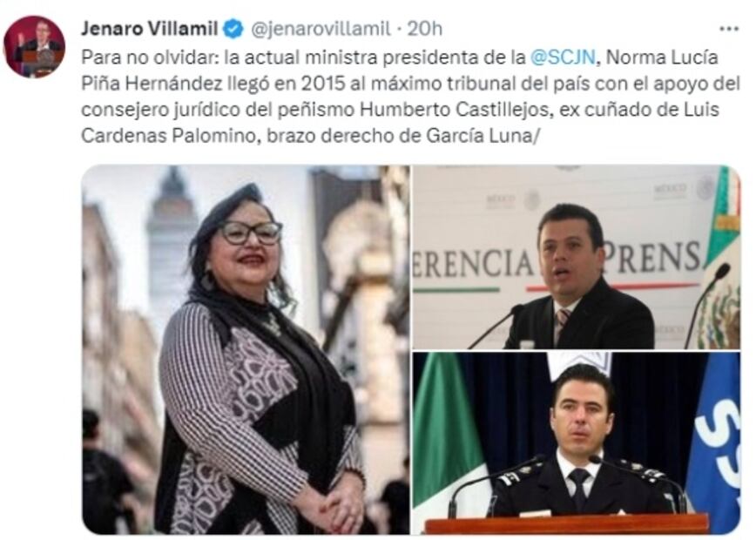
Task: Open Jenaro Villamil's profile avatar
Action: [34, 46]
